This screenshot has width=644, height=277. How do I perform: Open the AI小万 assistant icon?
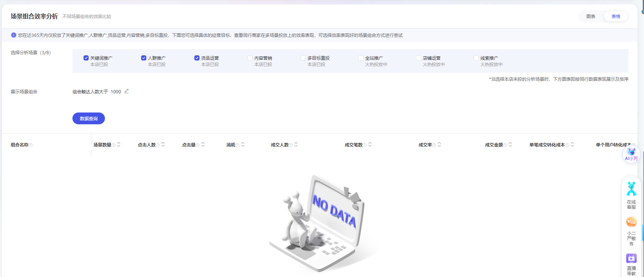[x=631, y=154]
